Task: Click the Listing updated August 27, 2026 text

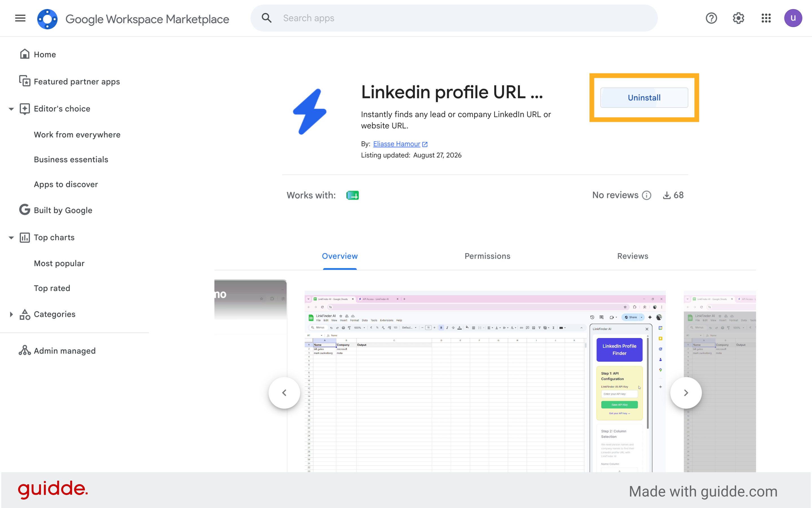Action: click(x=411, y=155)
